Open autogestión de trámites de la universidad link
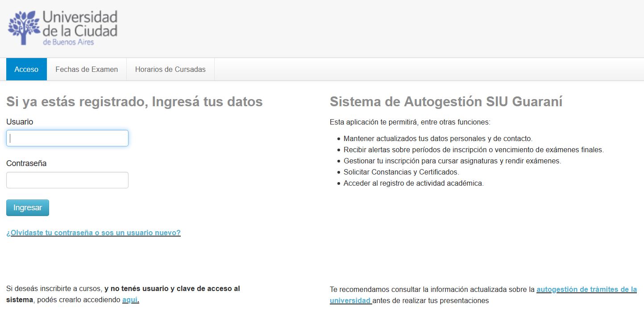 [x=586, y=289]
